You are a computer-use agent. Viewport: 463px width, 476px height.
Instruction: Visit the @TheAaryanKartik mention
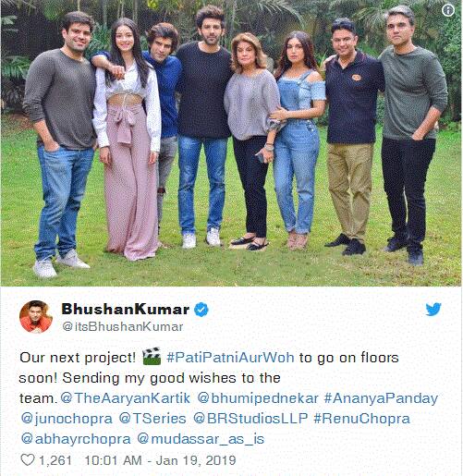point(126,398)
